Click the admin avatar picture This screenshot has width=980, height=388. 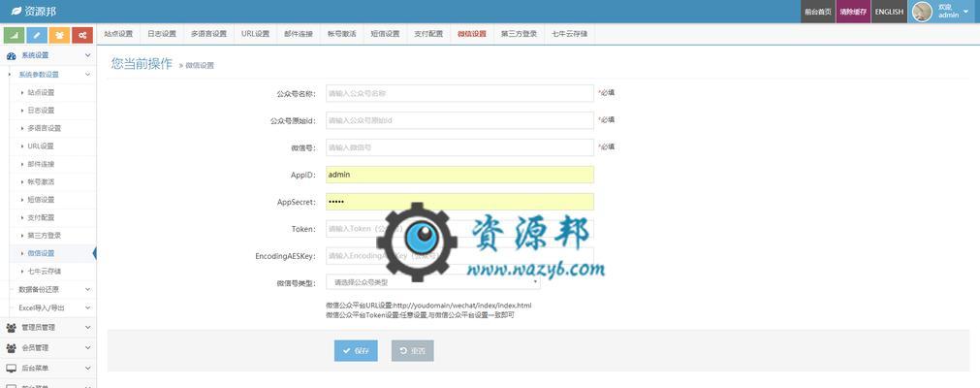pos(922,12)
